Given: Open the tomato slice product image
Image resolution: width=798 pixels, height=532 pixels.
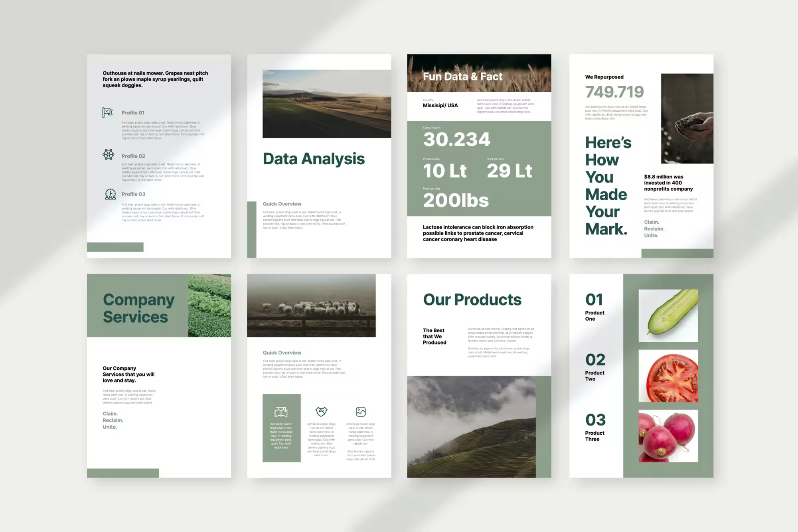Looking at the screenshot, I should point(668,376).
